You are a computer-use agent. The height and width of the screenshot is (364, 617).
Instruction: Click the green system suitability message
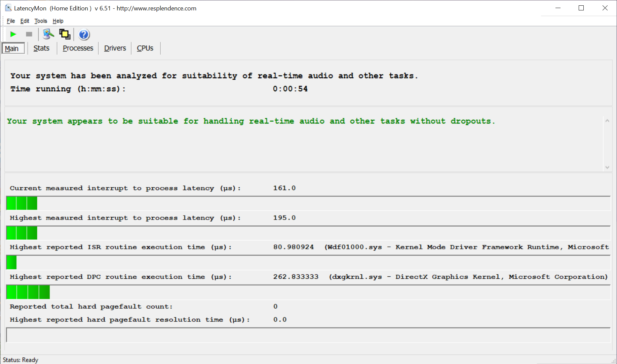251,121
